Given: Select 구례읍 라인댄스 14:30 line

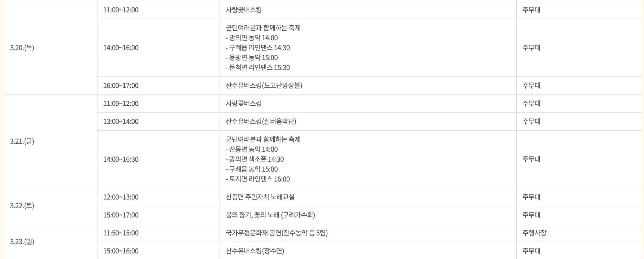Looking at the screenshot, I should pyautogui.click(x=258, y=48).
